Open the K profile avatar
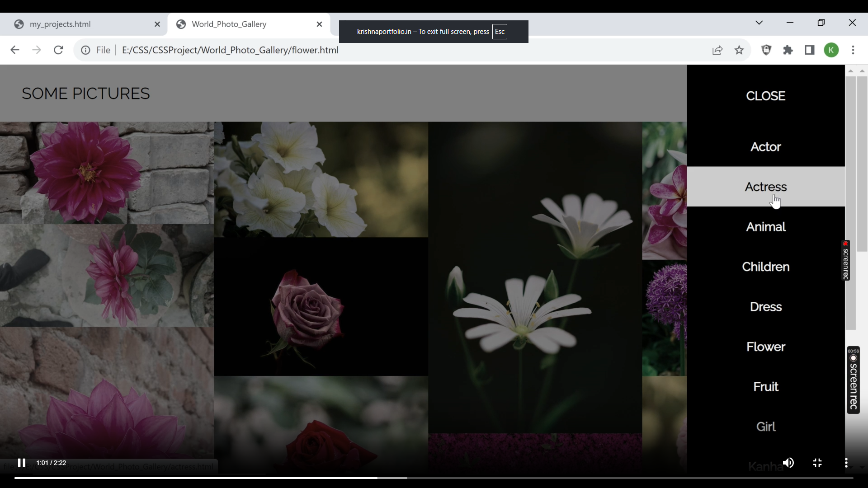The height and width of the screenshot is (488, 868). 831,50
